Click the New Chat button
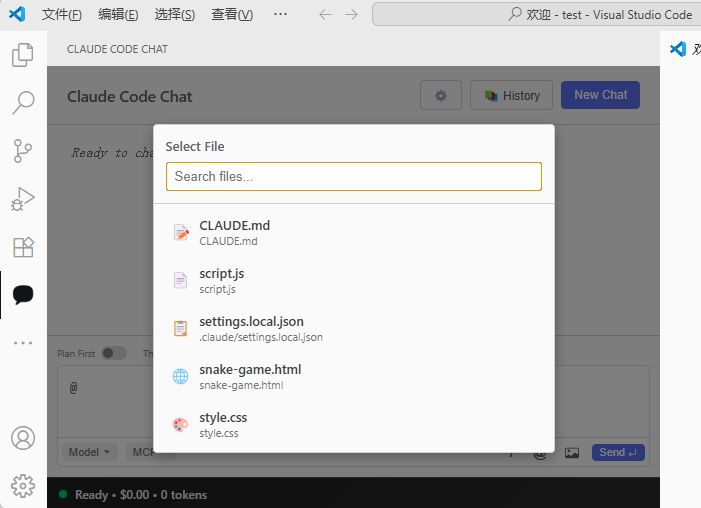Screen dimensions: 701x508 600,95
